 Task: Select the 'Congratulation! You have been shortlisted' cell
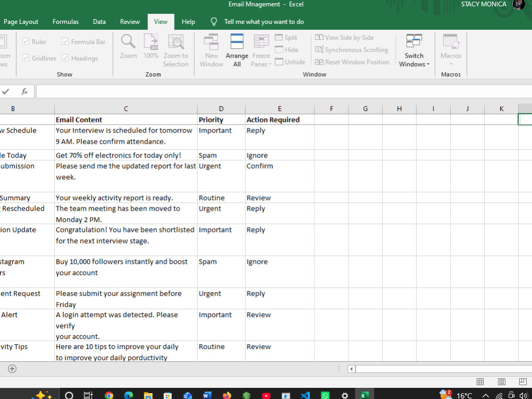point(126,240)
